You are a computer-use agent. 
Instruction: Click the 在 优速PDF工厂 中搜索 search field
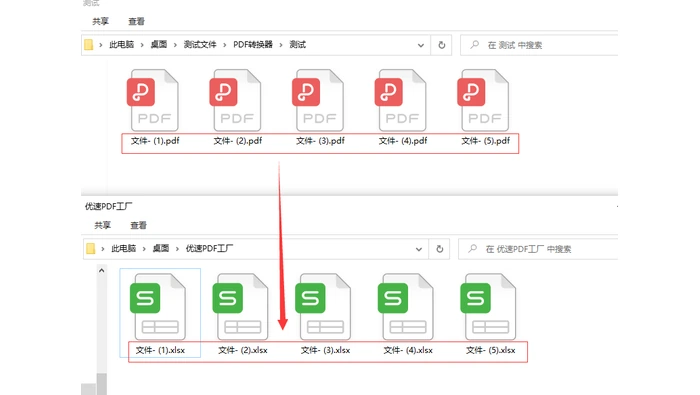[x=538, y=249]
